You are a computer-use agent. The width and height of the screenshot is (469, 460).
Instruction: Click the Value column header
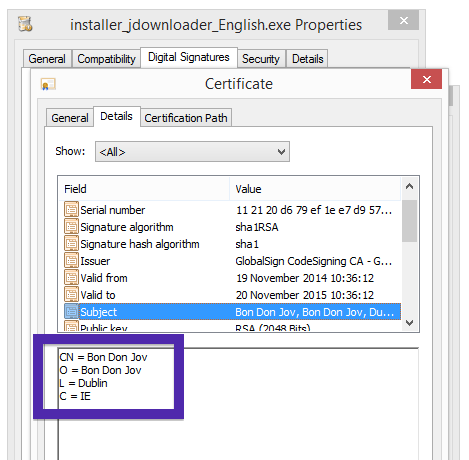click(x=315, y=189)
